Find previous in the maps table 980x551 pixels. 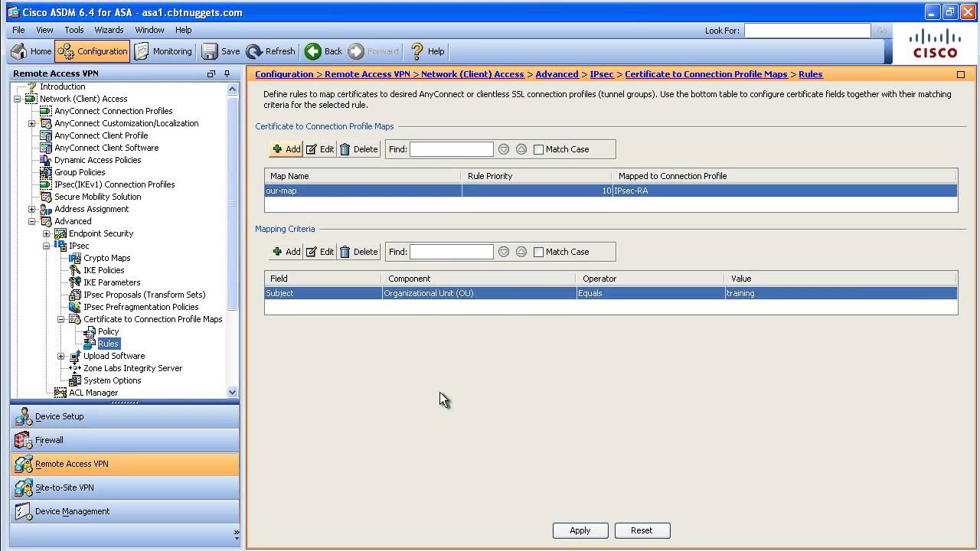pyautogui.click(x=521, y=149)
